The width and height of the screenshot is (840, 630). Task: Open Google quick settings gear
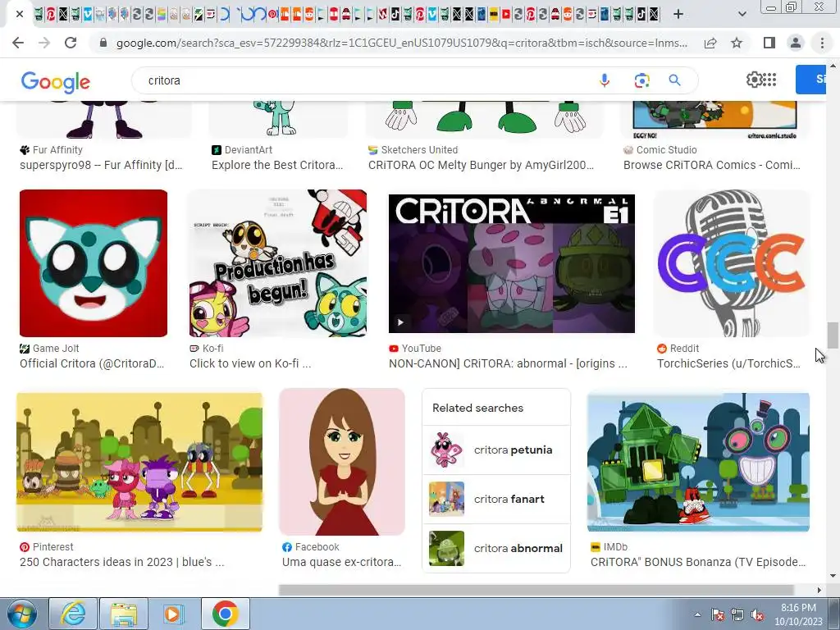click(x=754, y=80)
